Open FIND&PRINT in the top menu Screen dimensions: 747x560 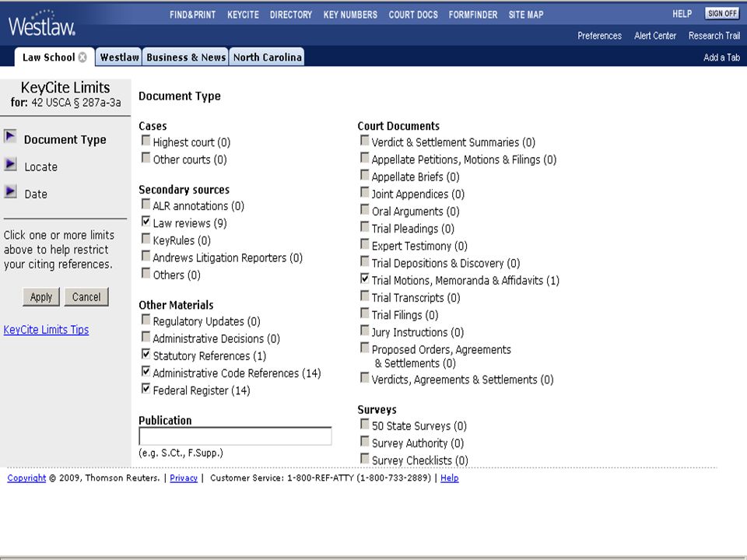point(192,15)
